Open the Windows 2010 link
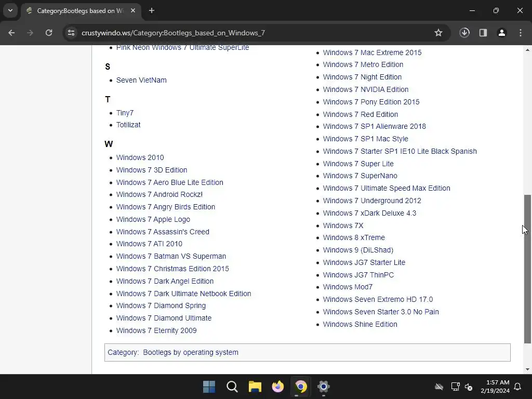Viewport: 532px width, 399px height. [140, 157]
